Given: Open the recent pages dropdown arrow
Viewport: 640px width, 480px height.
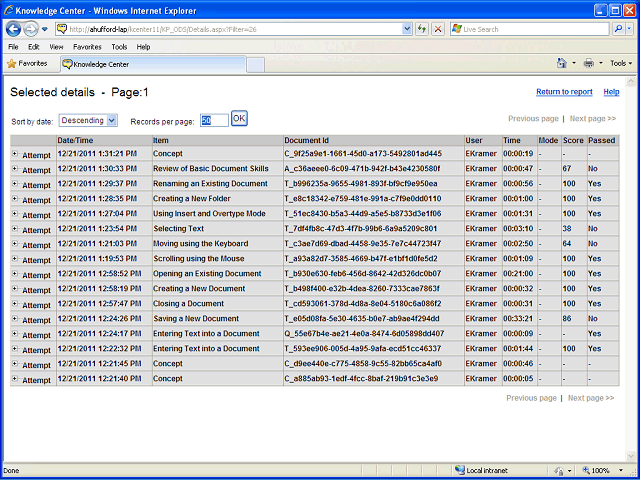Looking at the screenshot, I should 45,29.
